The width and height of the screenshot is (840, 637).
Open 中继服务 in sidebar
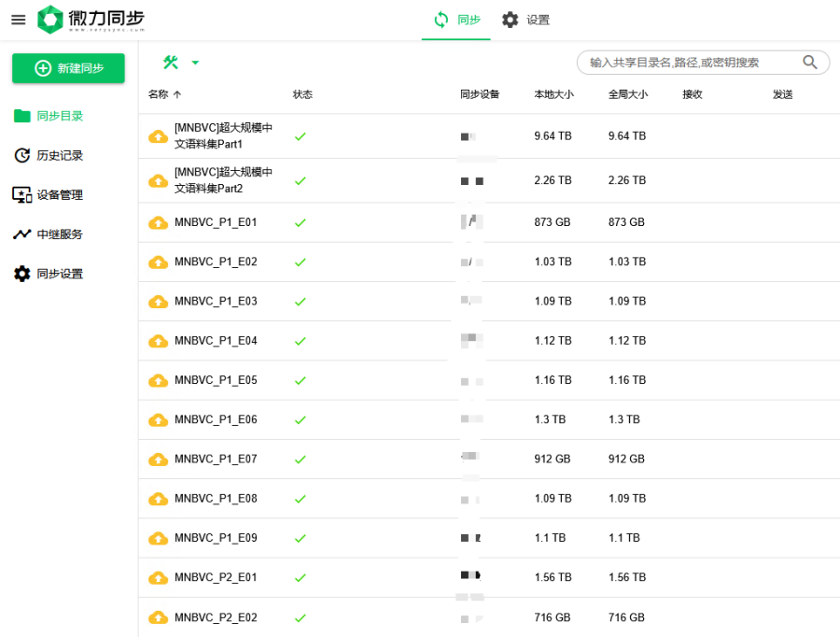tap(60, 234)
